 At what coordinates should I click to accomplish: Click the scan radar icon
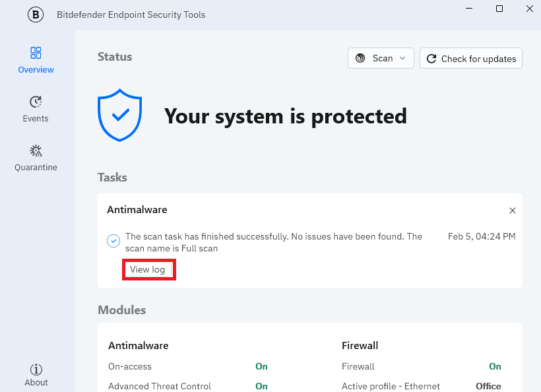[360, 58]
